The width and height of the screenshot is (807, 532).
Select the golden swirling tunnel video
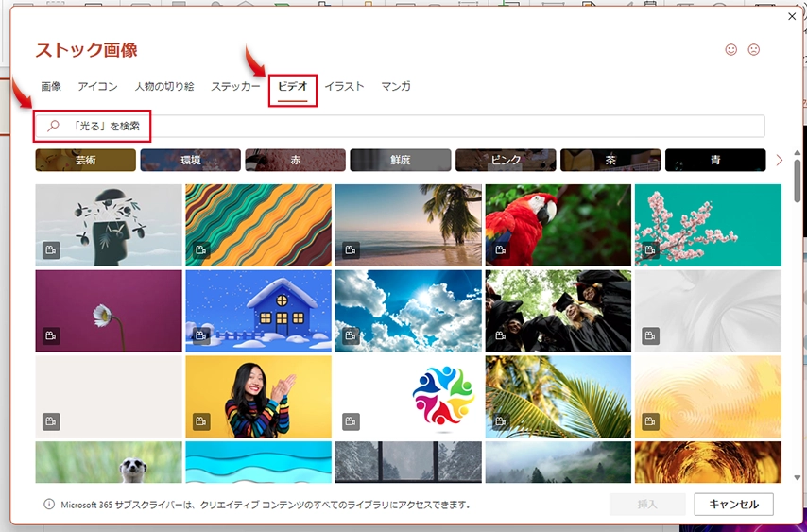pos(708,462)
